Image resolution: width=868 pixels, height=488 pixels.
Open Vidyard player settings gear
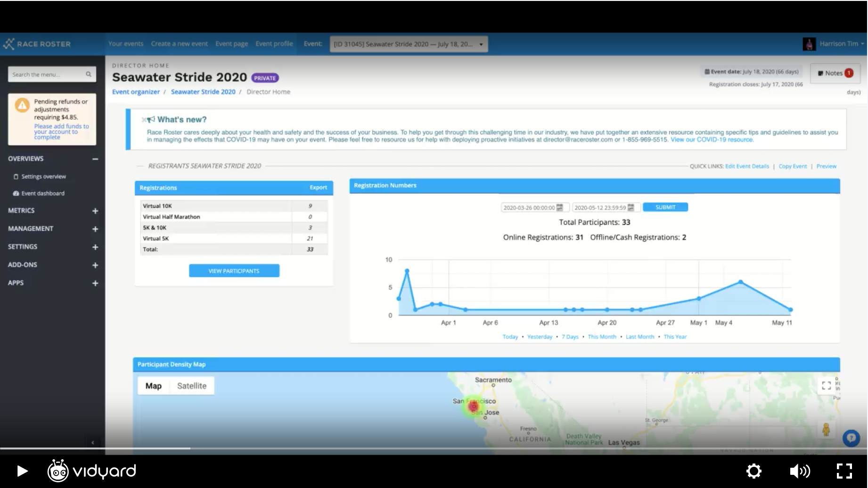tap(753, 471)
